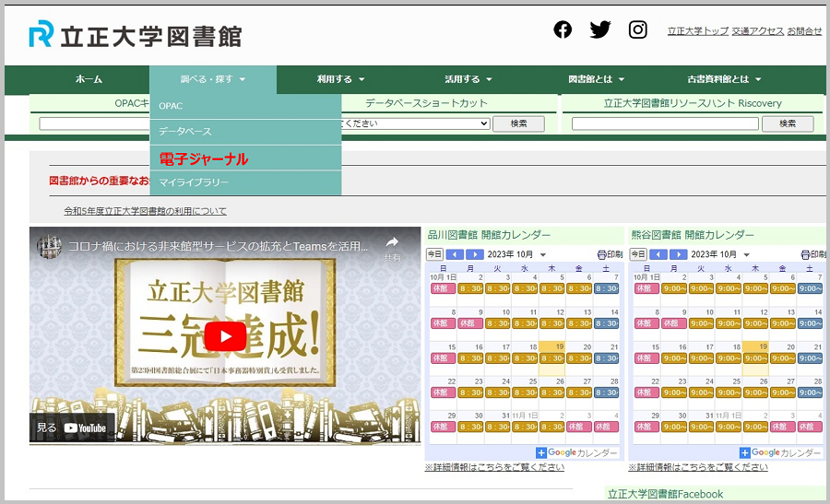Open 2023年 10月 dropdown in 品川 calendar
The image size is (830, 504).
tap(516, 254)
